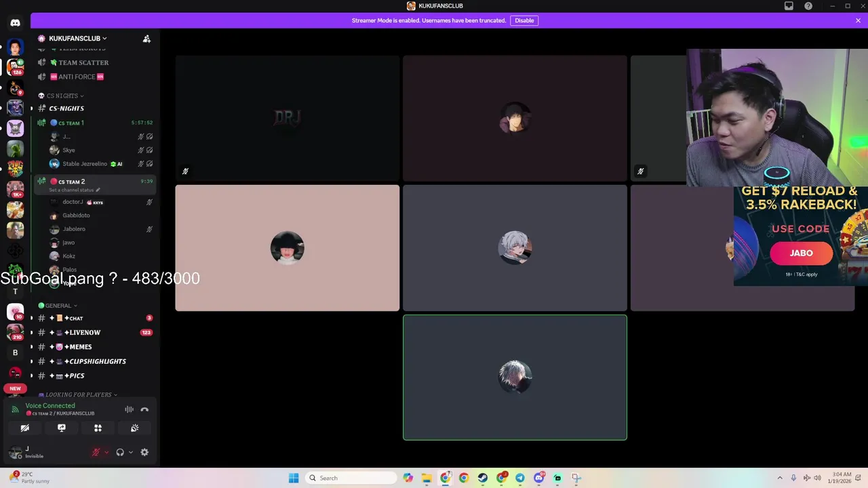Collapse the CS NIGHTS category
This screenshot has width=868, height=488.
click(62, 96)
